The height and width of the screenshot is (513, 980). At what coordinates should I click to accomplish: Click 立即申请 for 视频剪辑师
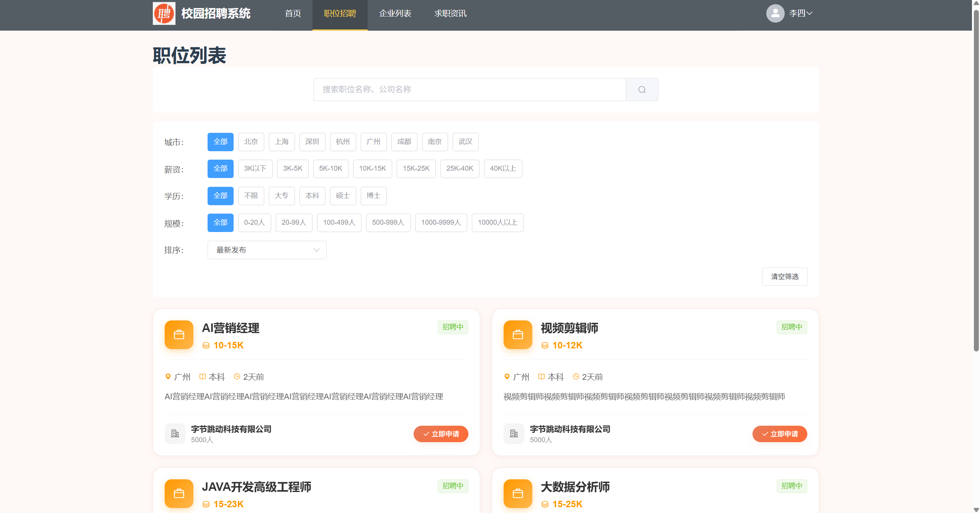pos(779,434)
